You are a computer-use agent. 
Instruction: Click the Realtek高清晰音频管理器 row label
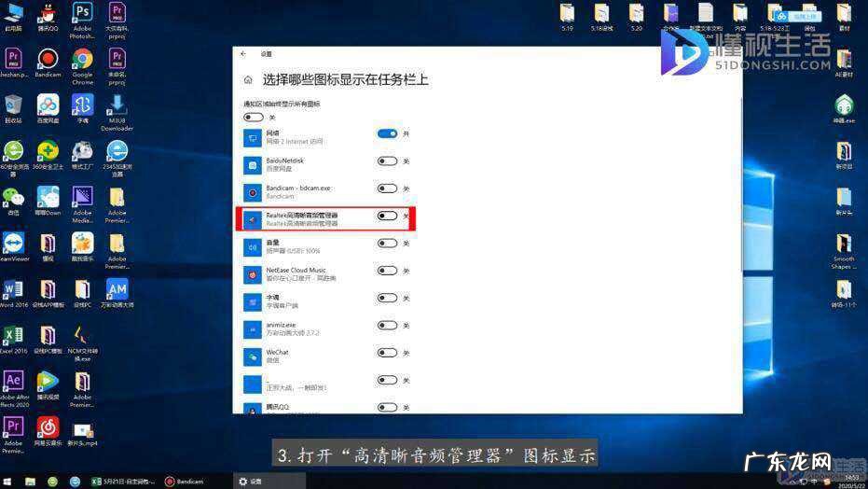click(x=302, y=215)
